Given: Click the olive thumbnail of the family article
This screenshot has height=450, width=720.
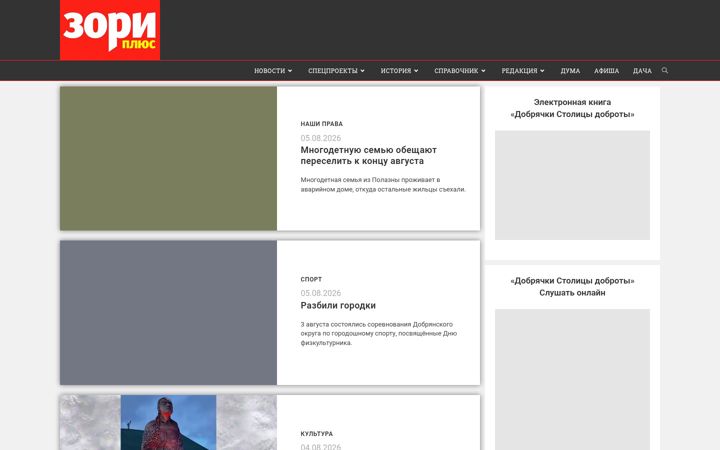Looking at the screenshot, I should click(169, 158).
